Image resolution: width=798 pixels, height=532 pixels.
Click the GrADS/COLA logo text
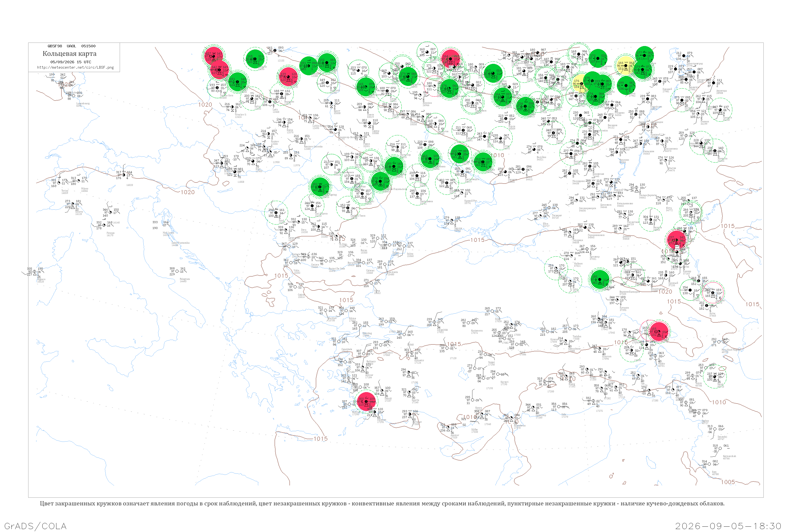(x=35, y=526)
